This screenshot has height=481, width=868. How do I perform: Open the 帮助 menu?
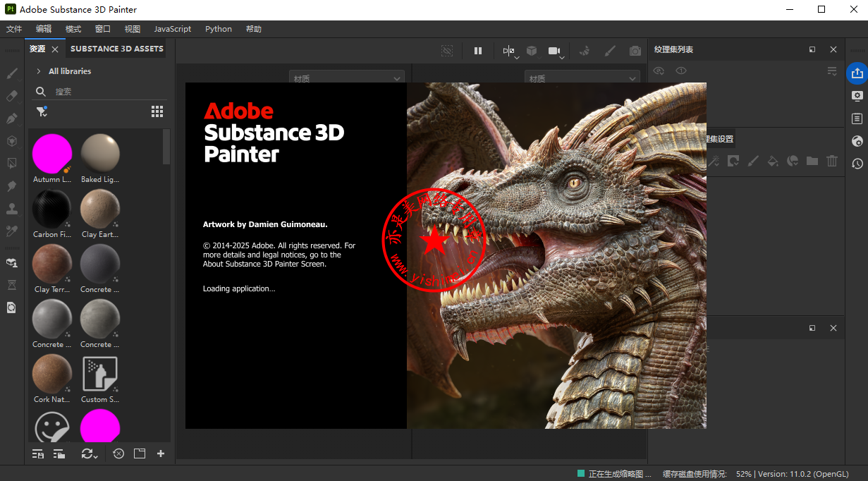[254, 29]
